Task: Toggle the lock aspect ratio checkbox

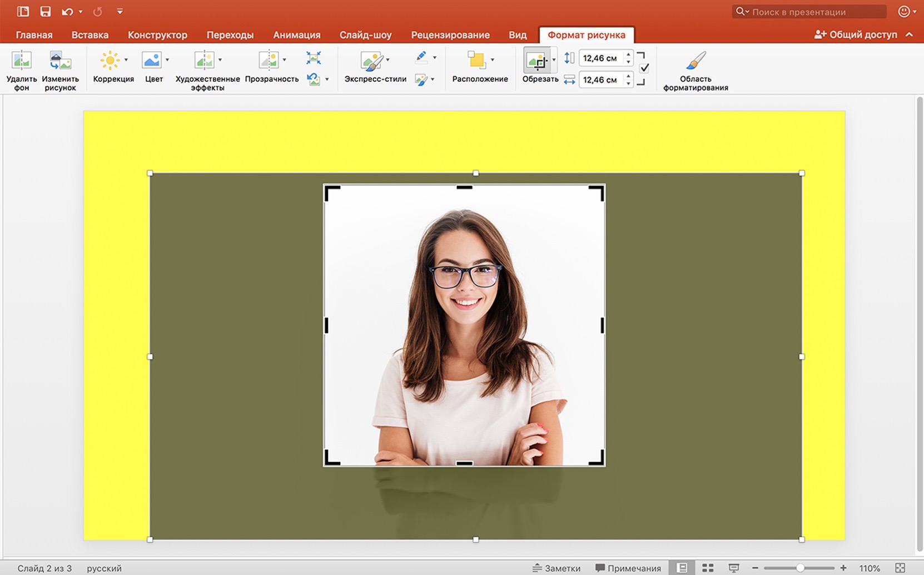Action: (644, 68)
